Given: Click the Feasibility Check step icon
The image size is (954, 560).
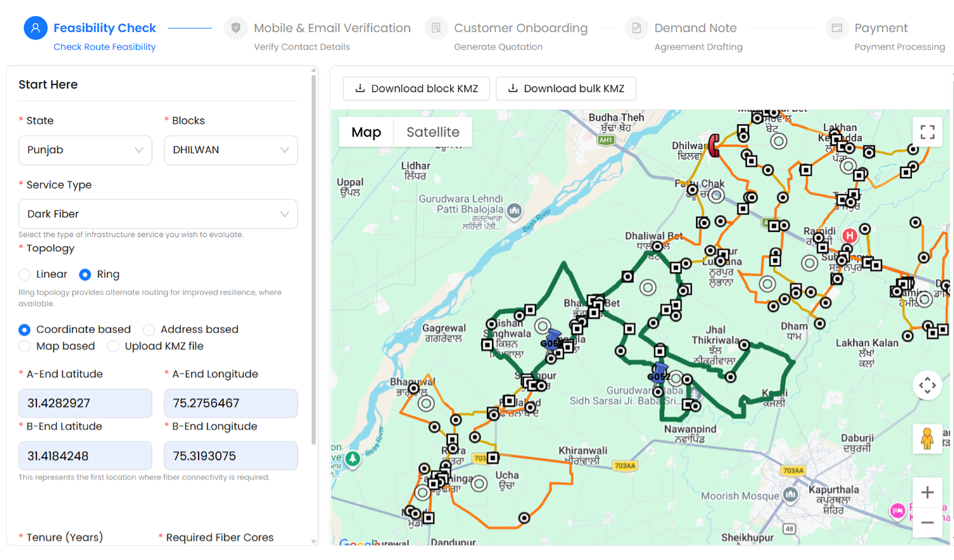Looking at the screenshot, I should (35, 28).
